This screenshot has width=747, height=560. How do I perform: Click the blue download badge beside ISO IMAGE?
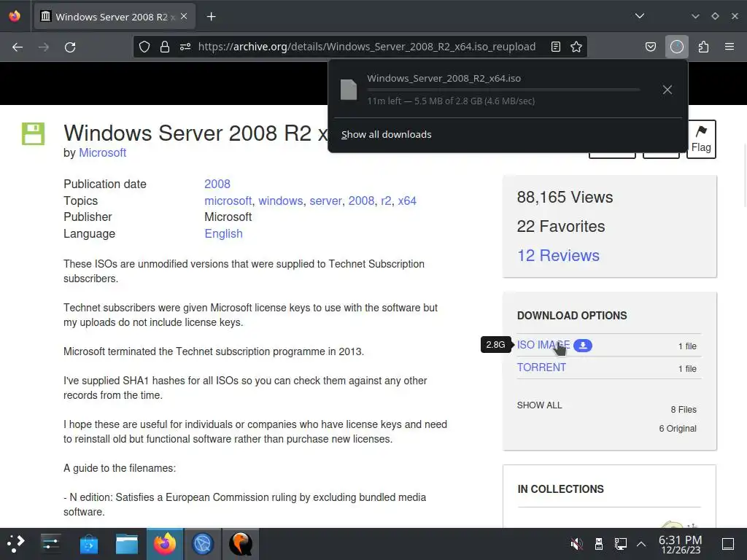point(583,345)
